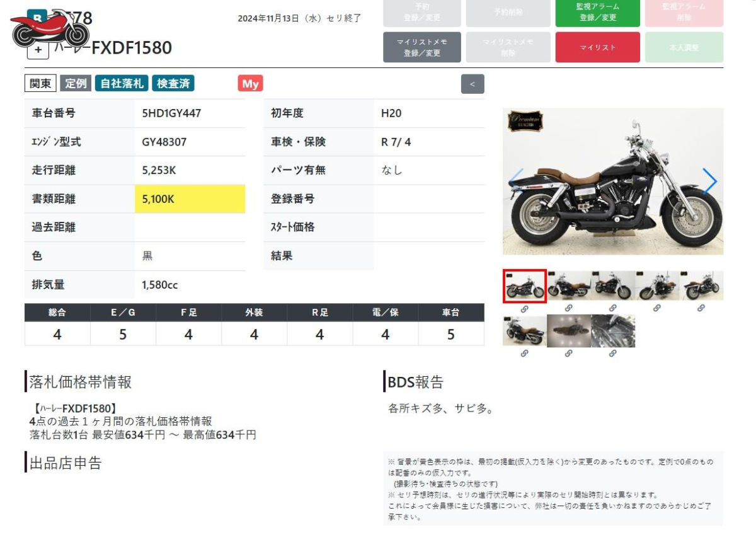Select the selected first thumbnail with red border

pyautogui.click(x=524, y=286)
